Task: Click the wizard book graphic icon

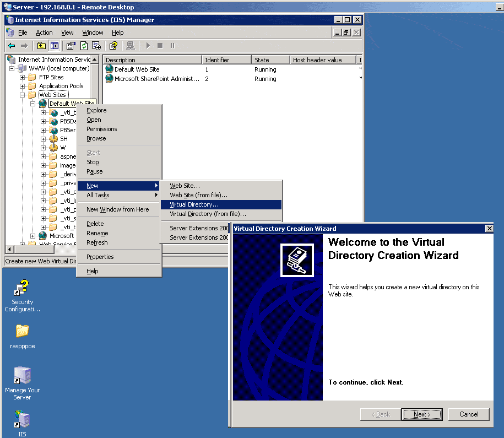Action: pyautogui.click(x=297, y=260)
